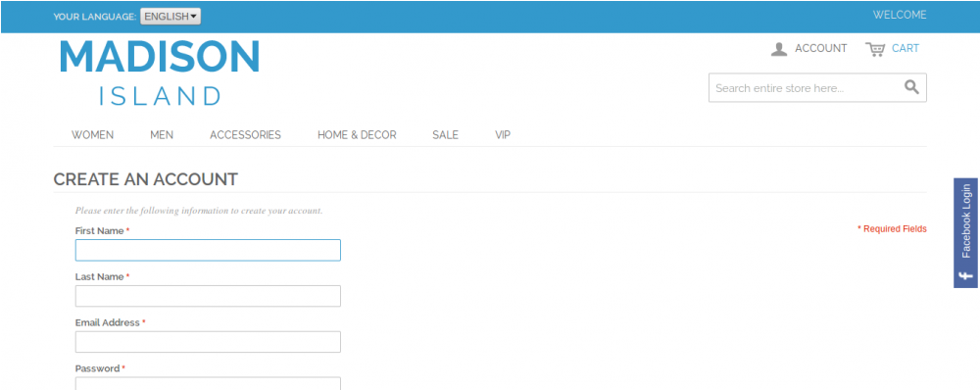
Task: Click the Email Address label
Action: tap(108, 322)
